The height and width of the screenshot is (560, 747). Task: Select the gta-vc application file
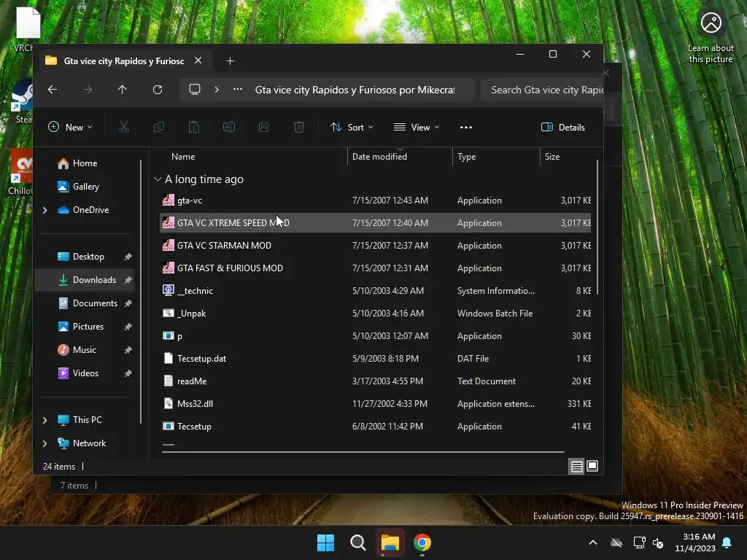pyautogui.click(x=376, y=201)
